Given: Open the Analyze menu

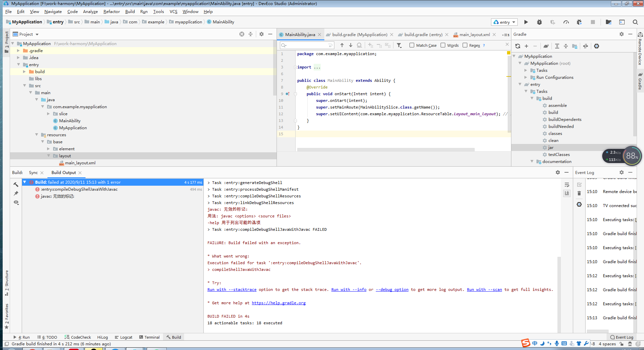Looking at the screenshot, I should point(90,11).
